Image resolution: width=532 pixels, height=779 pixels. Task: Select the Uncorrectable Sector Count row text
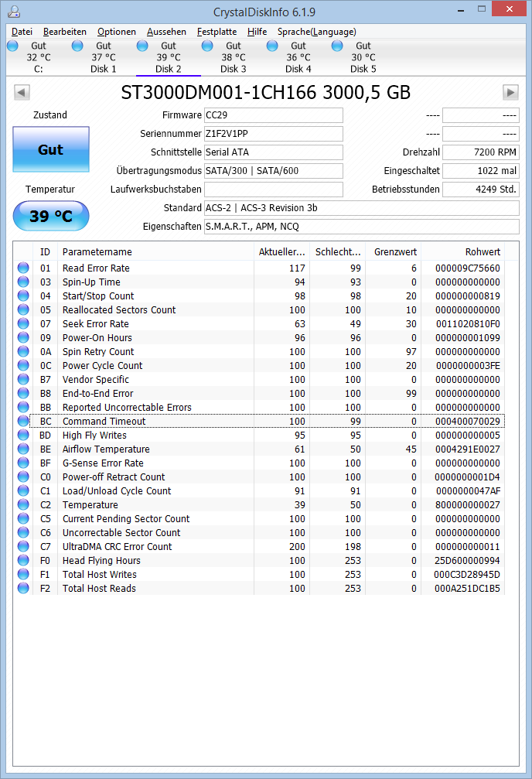pos(121,532)
